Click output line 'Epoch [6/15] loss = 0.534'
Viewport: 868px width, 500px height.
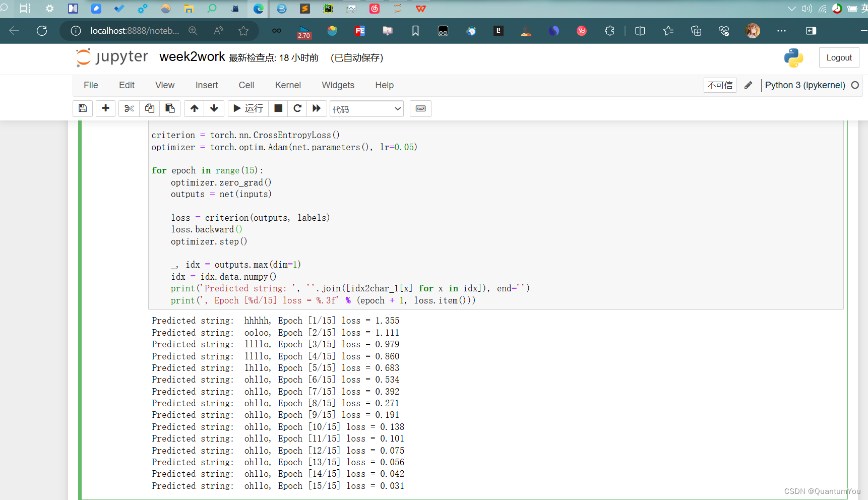click(339, 380)
